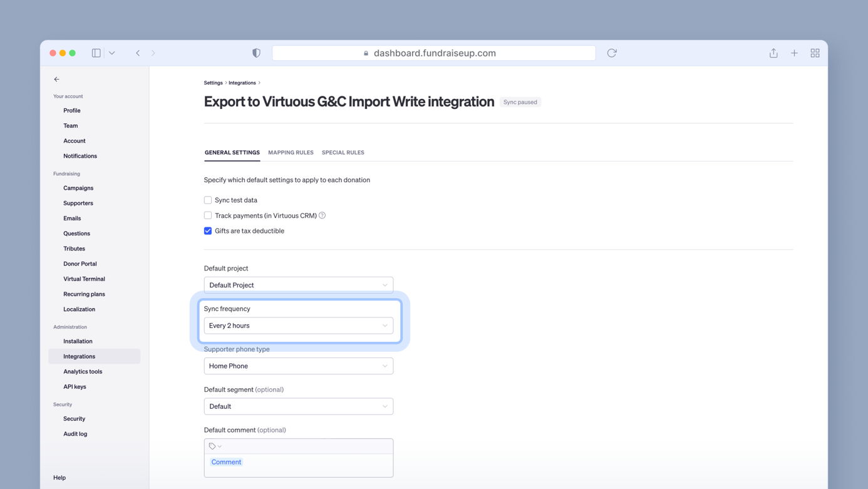Open the Default project dropdown
This screenshot has height=489, width=868.
tap(298, 285)
